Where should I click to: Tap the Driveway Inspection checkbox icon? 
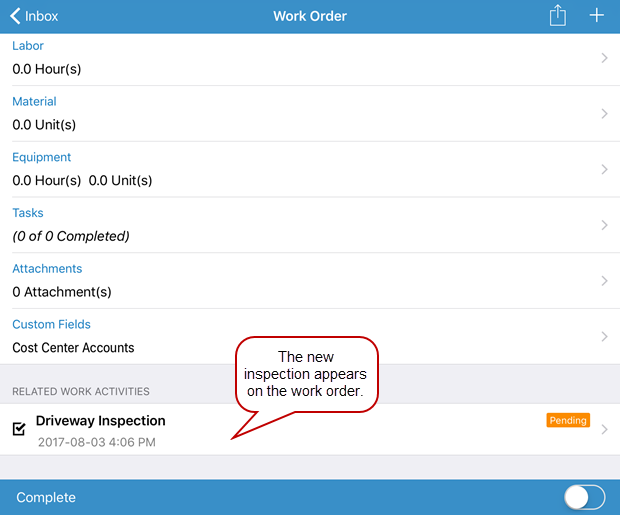point(19,429)
